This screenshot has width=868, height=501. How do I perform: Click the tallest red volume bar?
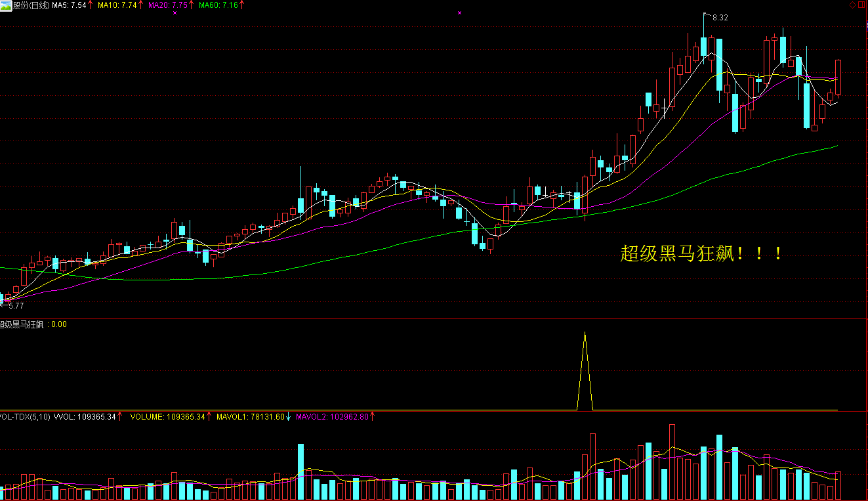pos(672,462)
